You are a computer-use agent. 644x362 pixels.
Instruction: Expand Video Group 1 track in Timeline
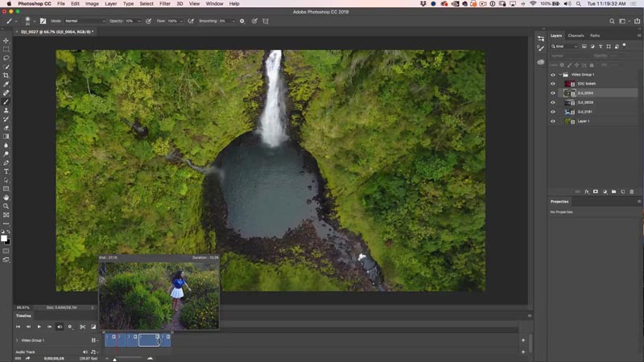tap(17, 340)
